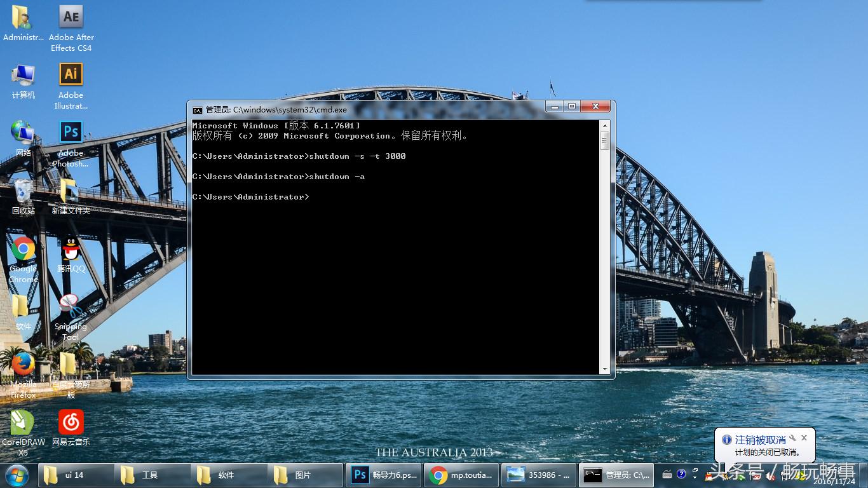Select the Adobe Illustrator desktop icon
This screenshot has width=868, height=488.
tap(71, 75)
